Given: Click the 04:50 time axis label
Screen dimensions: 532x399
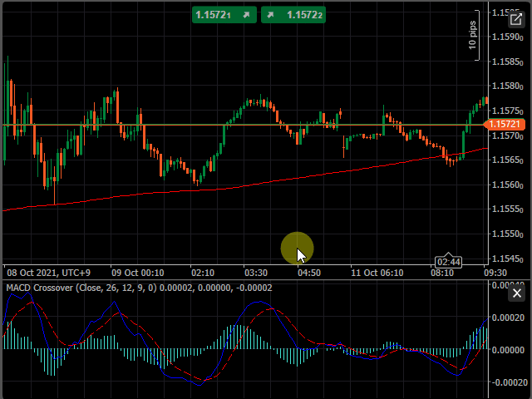Looking at the screenshot, I should coord(308,273).
